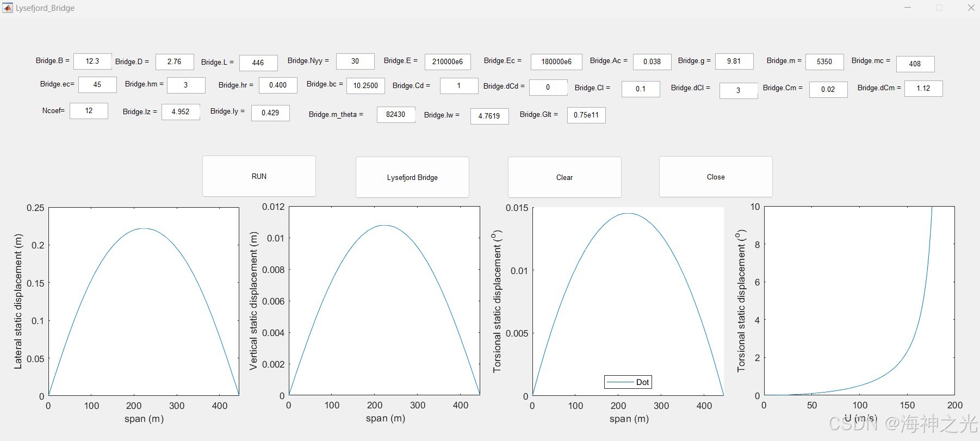Click the Bridge.Cm field showing 0.02
The height and width of the screenshot is (441, 980).
click(828, 89)
